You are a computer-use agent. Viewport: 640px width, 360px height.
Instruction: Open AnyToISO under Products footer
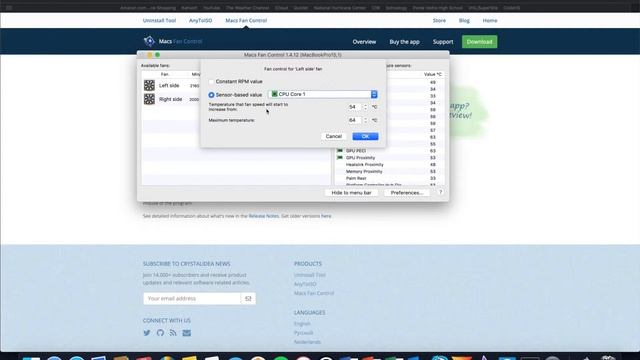tap(305, 284)
